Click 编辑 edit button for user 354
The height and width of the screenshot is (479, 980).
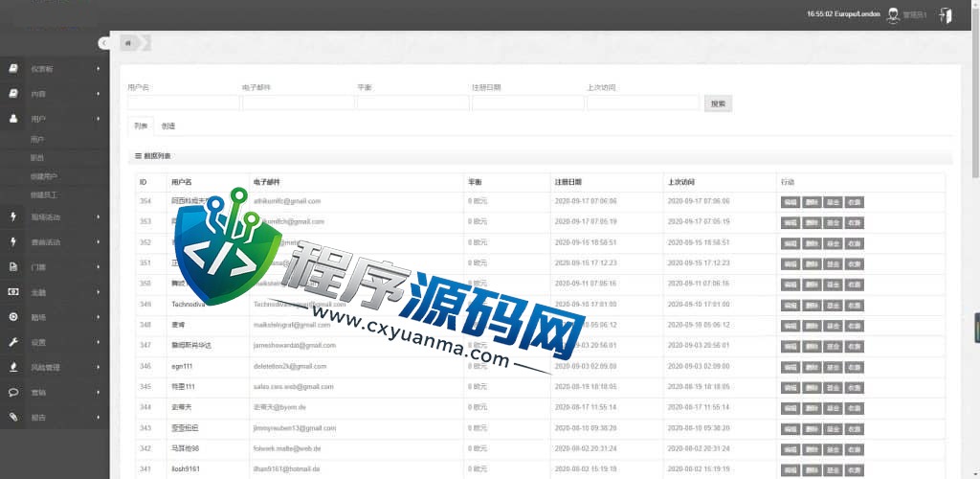[x=791, y=202]
